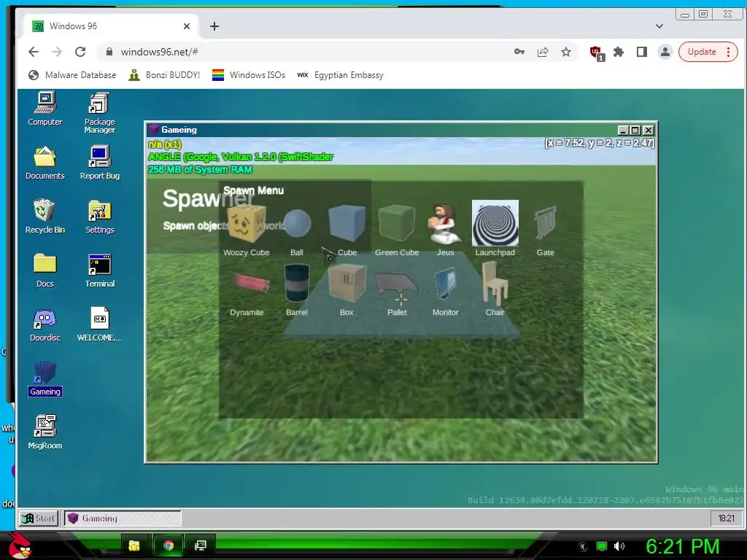Open the Report Bug shortcut
The image size is (747, 560).
(99, 163)
